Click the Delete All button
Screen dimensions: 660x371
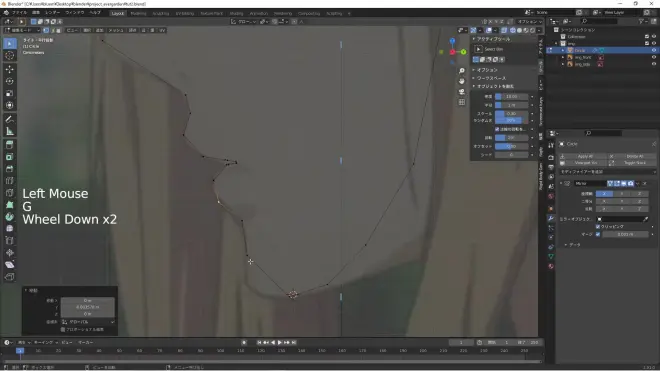(634, 156)
